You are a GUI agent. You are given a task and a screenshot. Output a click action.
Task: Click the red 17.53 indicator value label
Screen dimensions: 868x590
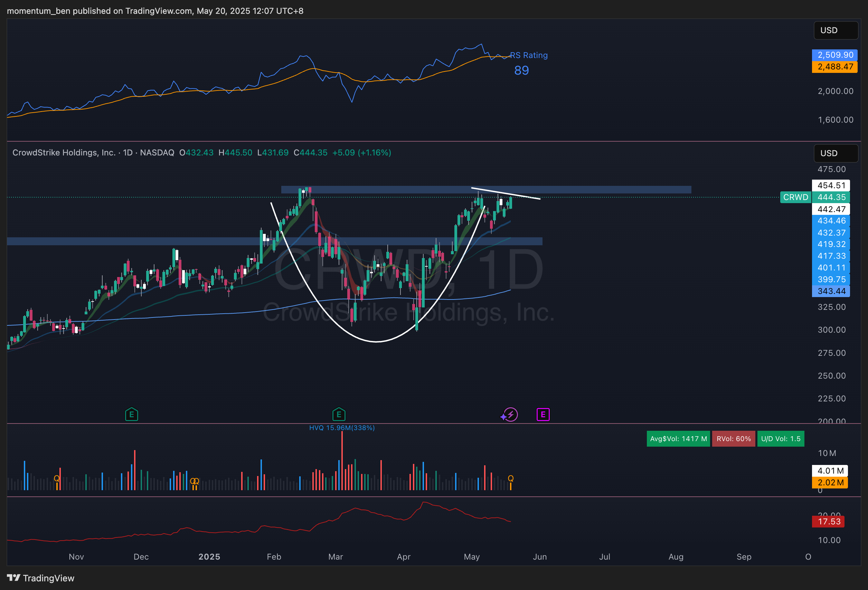click(x=828, y=521)
